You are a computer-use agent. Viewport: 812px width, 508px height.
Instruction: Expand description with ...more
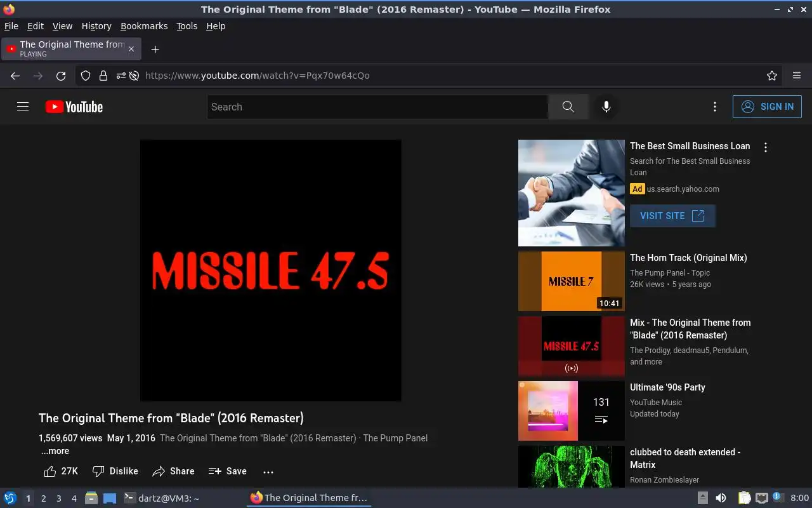[55, 451]
